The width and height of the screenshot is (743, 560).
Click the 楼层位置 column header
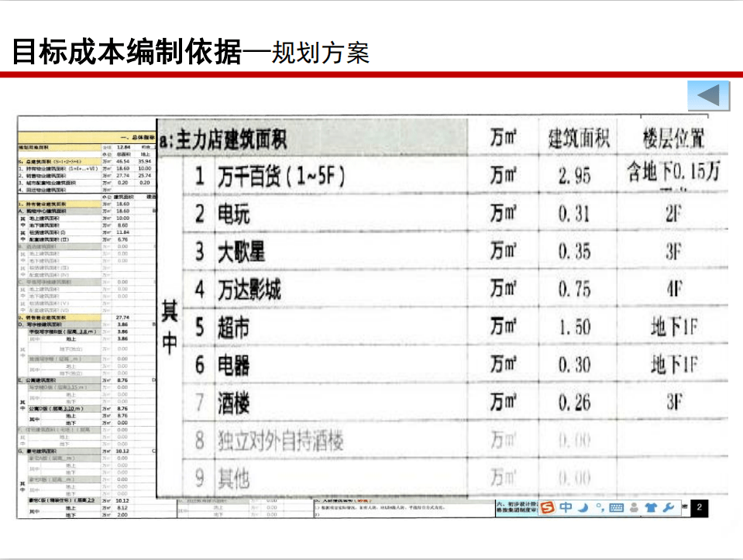click(x=673, y=139)
